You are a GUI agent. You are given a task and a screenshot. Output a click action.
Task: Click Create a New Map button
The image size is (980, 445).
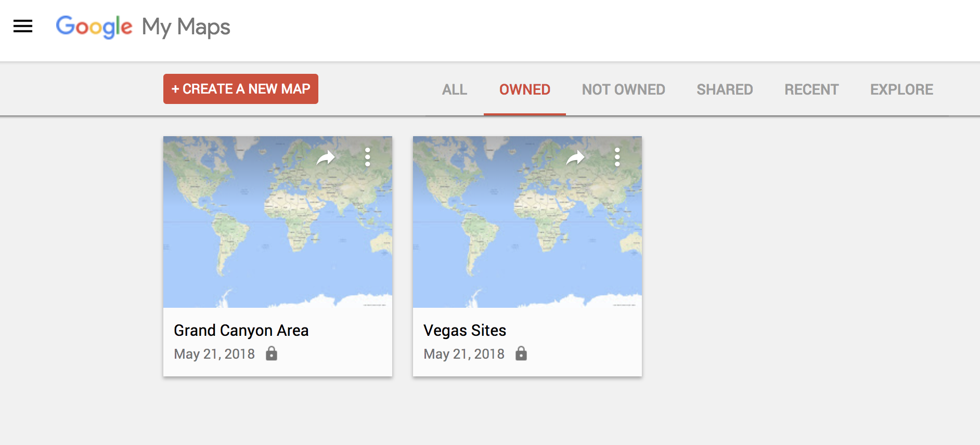pyautogui.click(x=241, y=89)
